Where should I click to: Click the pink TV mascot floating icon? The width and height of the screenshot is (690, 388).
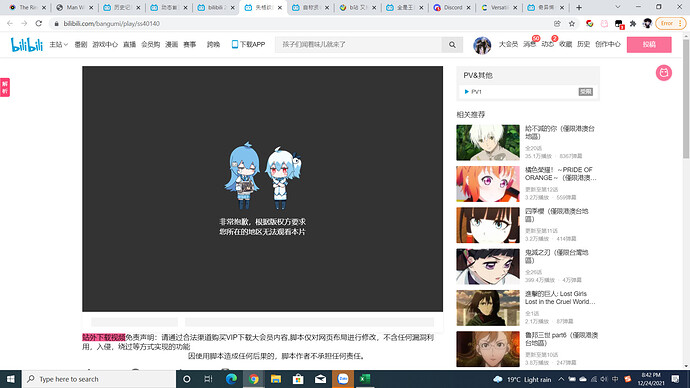[664, 73]
